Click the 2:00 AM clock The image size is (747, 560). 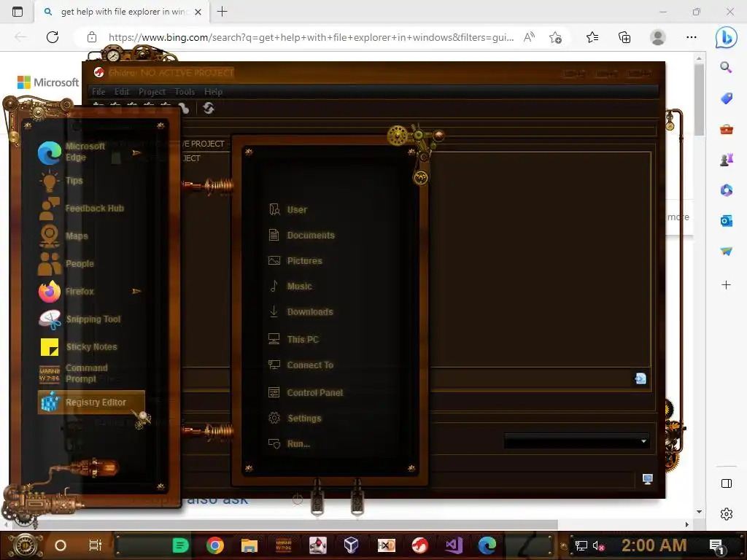click(654, 545)
